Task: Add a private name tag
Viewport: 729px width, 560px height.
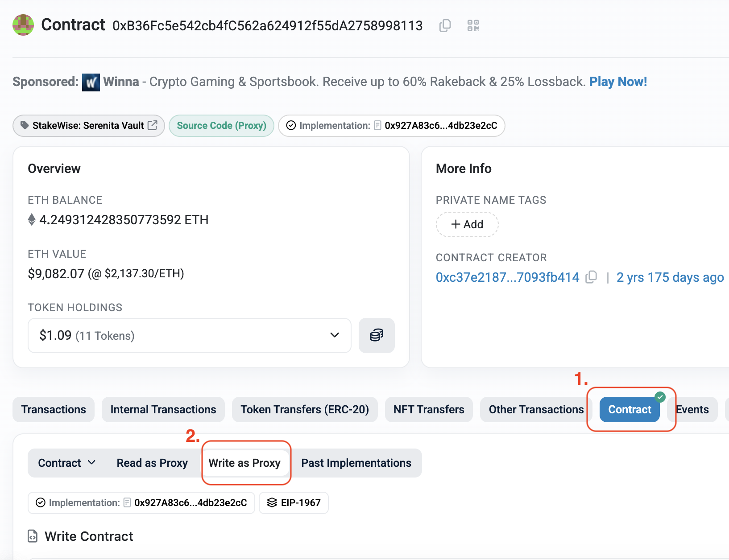Action: point(467,224)
